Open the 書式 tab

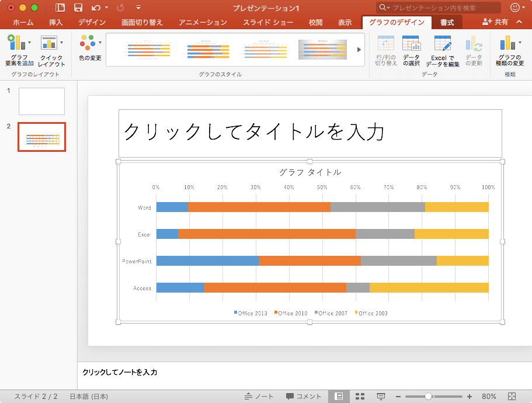click(447, 22)
